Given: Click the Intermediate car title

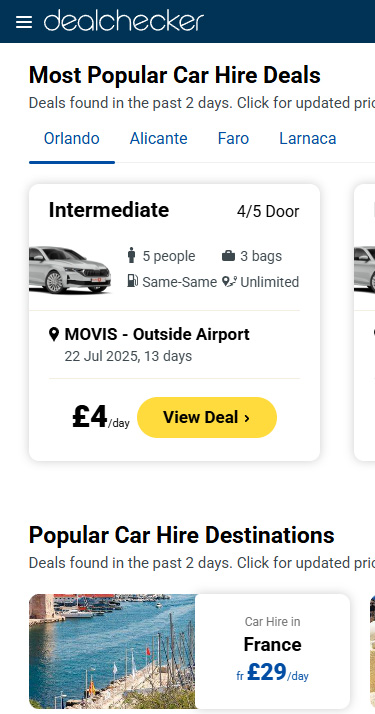Looking at the screenshot, I should 109,210.
